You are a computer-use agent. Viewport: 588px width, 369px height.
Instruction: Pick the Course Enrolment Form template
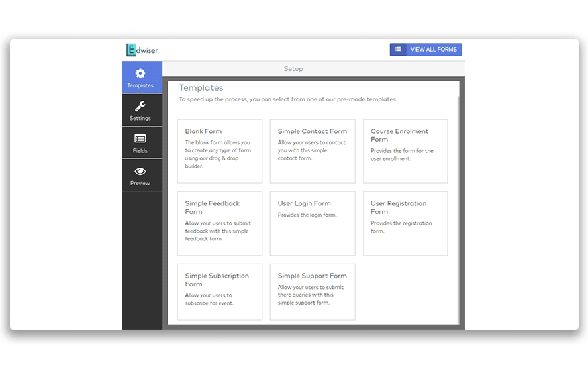pyautogui.click(x=405, y=151)
